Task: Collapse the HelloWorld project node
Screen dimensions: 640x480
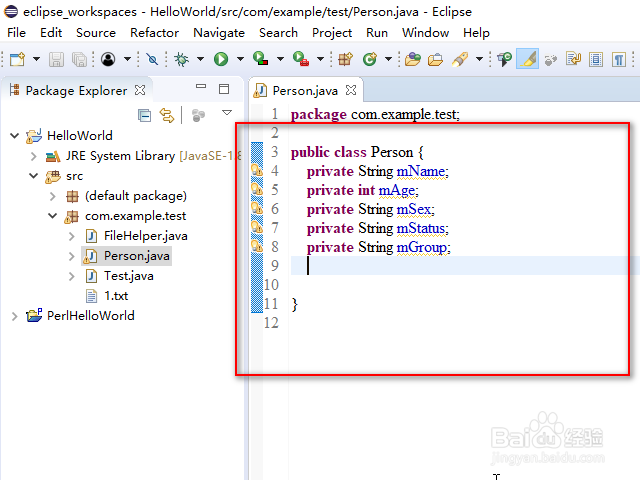Action: point(15,136)
